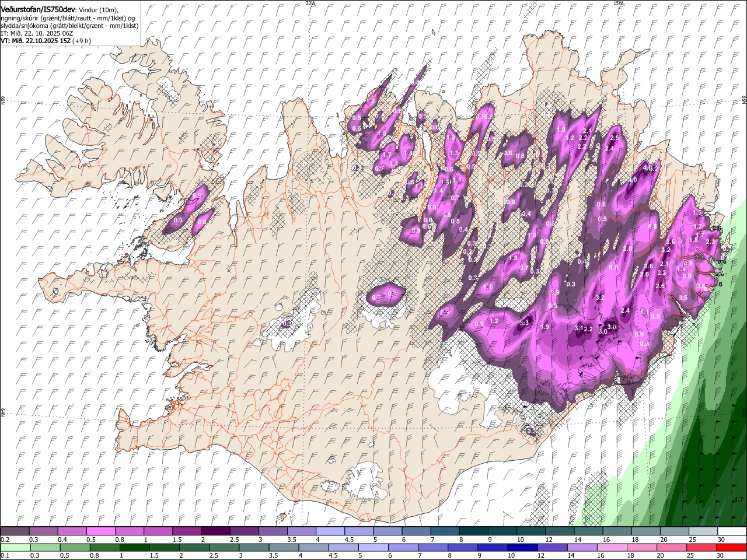
Task: Click the slydda/snjókoma legend description line
Action: click(x=69, y=26)
